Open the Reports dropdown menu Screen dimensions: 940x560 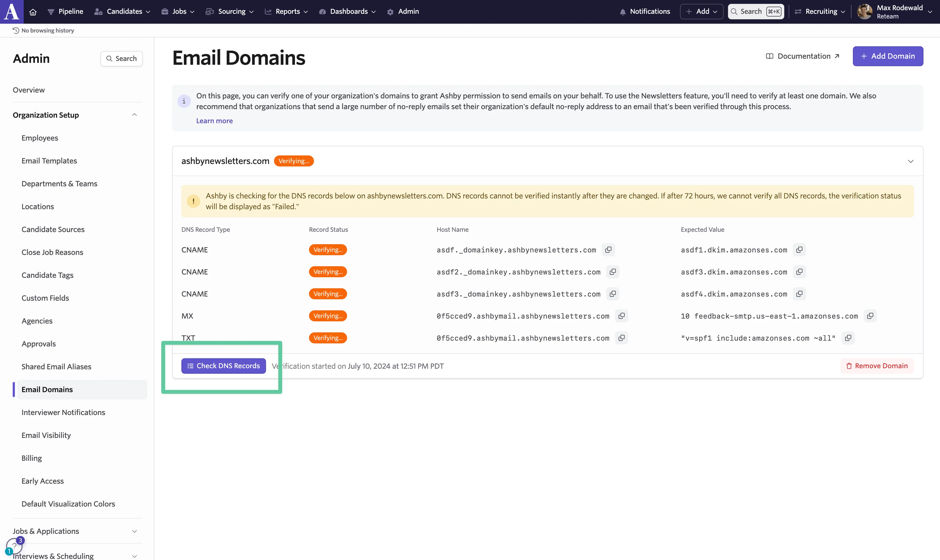click(286, 12)
